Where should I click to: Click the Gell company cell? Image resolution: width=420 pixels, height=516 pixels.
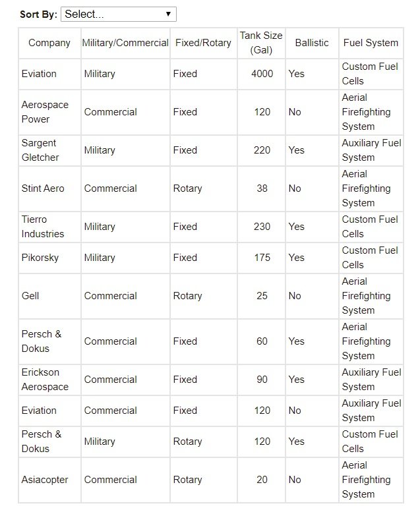tap(30, 296)
